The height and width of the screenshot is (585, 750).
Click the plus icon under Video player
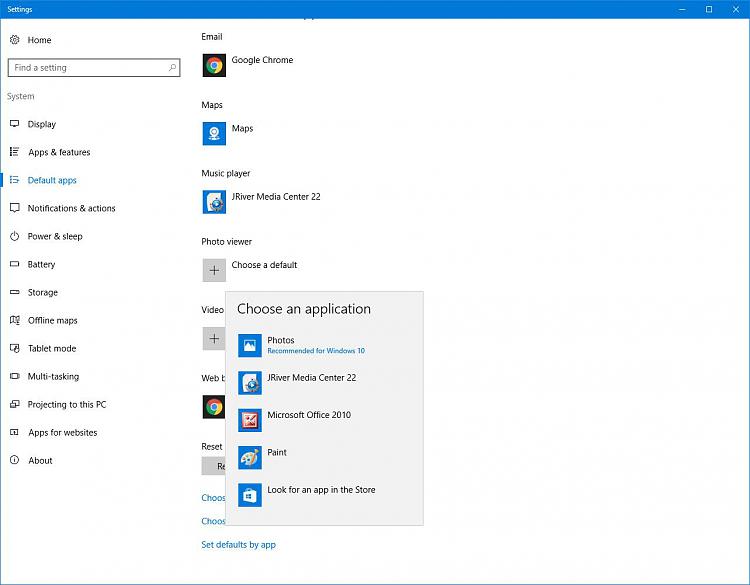(214, 339)
